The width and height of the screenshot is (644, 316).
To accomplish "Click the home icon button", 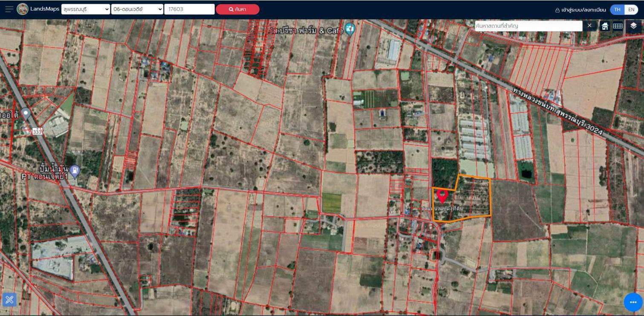I will (x=605, y=26).
